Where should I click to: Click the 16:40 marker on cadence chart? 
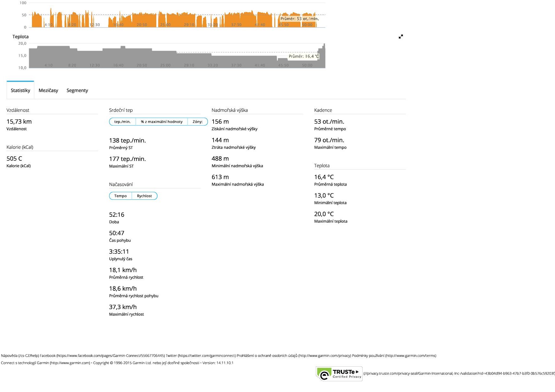point(118,25)
